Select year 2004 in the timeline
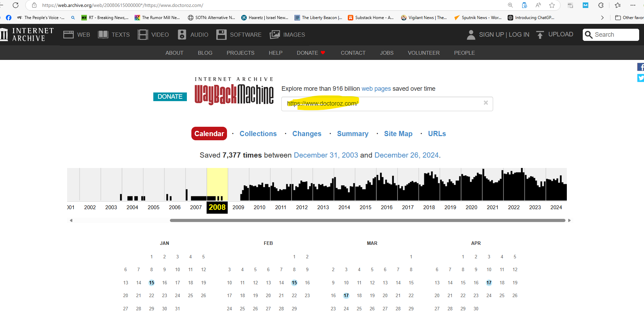This screenshot has height=311, width=644. (132, 207)
